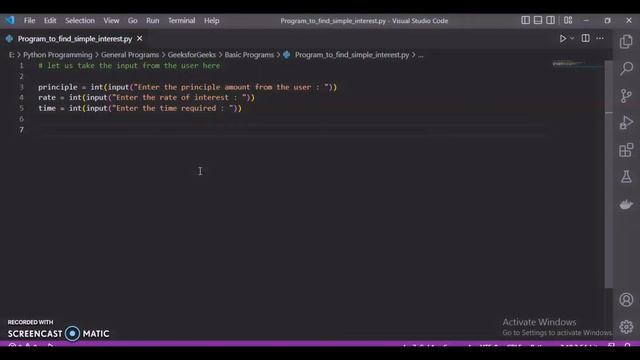Viewport: 640px width, 360px height.
Task: Open the Run and Debug view
Action: point(626,122)
